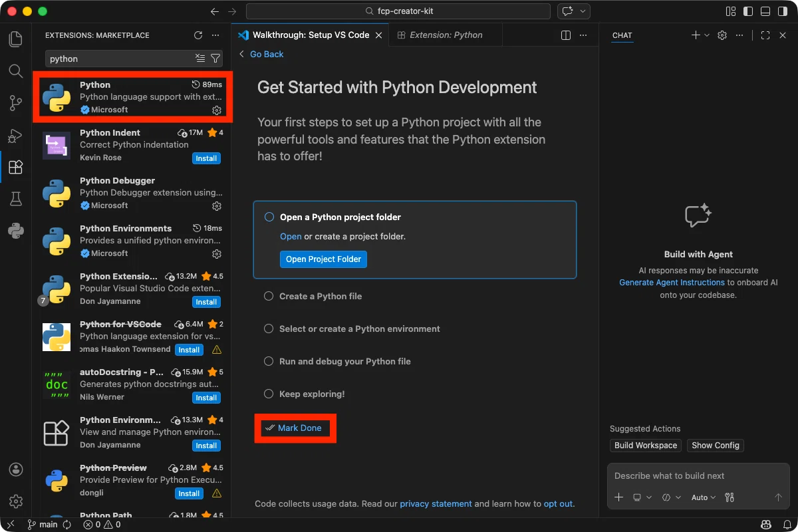Select the CHAT panel tab
The height and width of the screenshot is (532, 798).
[x=622, y=35]
